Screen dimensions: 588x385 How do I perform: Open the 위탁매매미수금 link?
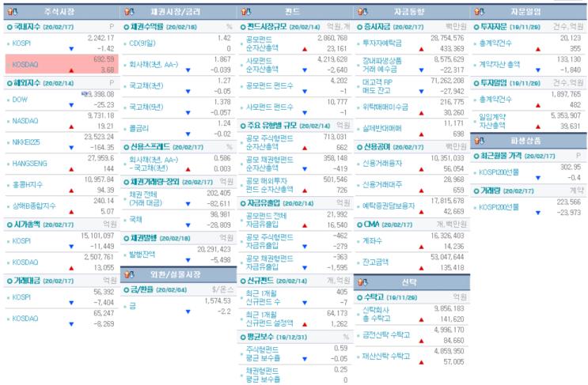(385, 108)
